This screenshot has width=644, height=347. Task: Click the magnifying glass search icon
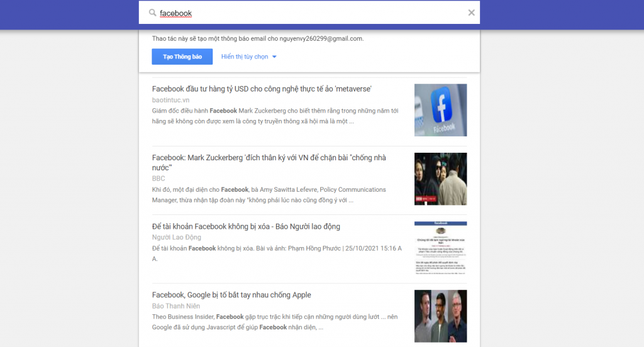(152, 13)
